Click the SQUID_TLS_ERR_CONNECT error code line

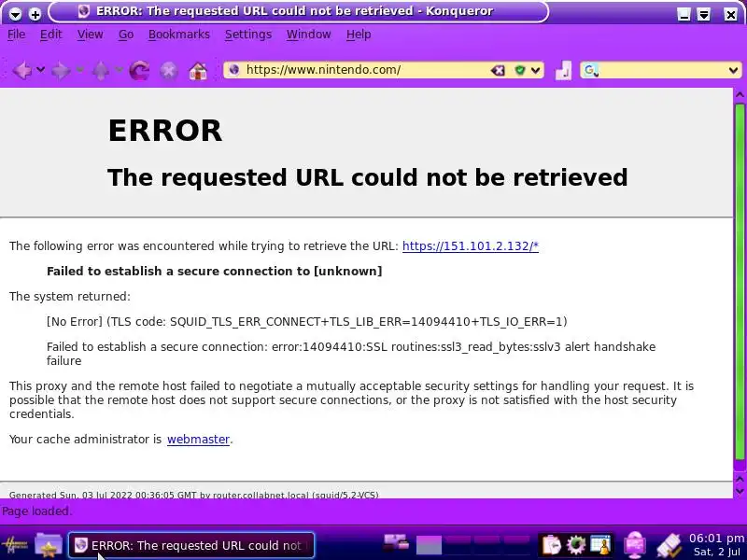307,322
